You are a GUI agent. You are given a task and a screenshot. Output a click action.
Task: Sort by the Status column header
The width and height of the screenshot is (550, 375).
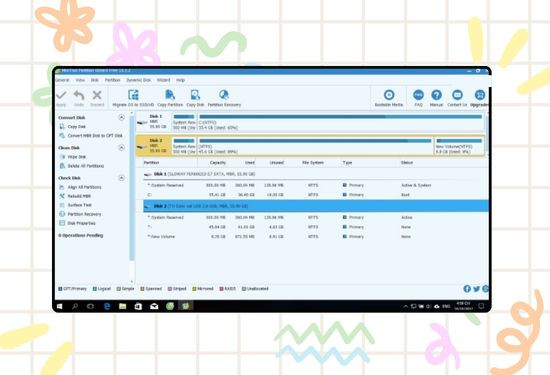tap(407, 163)
